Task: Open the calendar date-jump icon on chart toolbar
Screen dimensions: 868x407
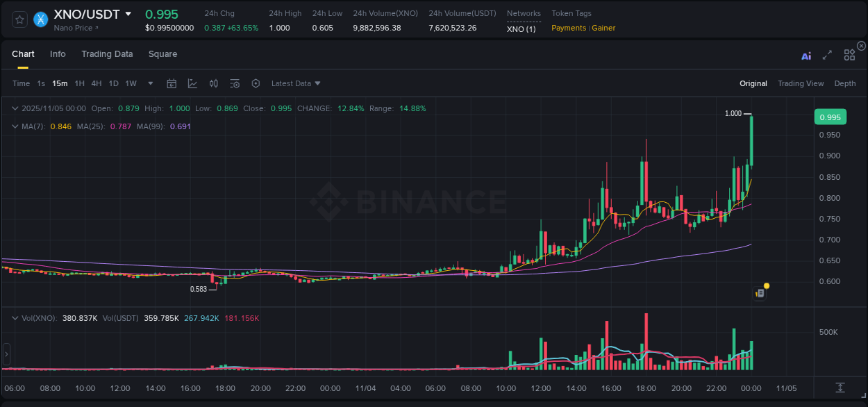Action: point(172,83)
